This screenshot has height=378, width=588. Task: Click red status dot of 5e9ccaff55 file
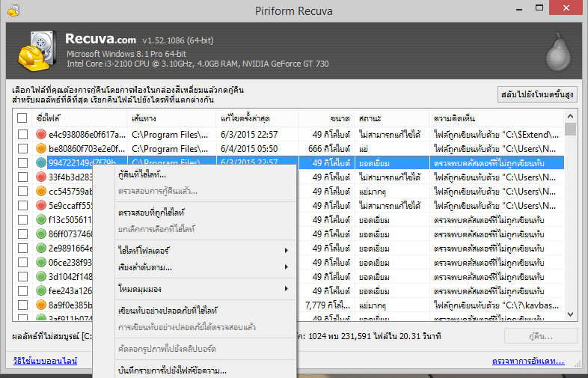[x=41, y=205]
